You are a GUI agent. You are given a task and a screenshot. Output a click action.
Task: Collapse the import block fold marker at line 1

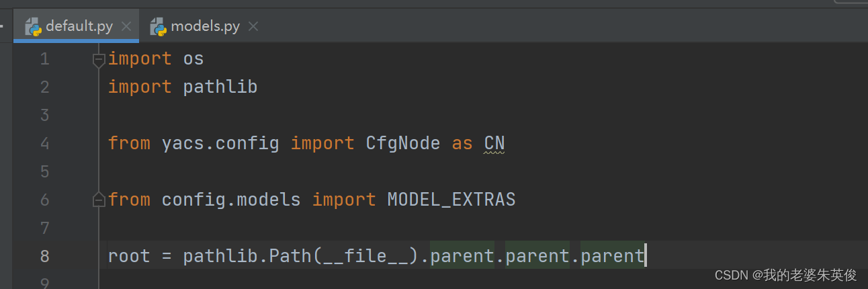(99, 60)
